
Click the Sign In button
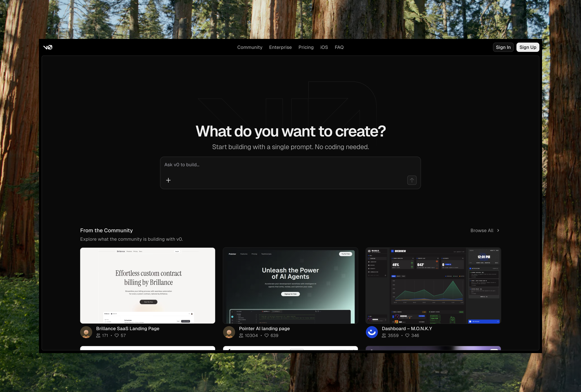[x=503, y=47]
